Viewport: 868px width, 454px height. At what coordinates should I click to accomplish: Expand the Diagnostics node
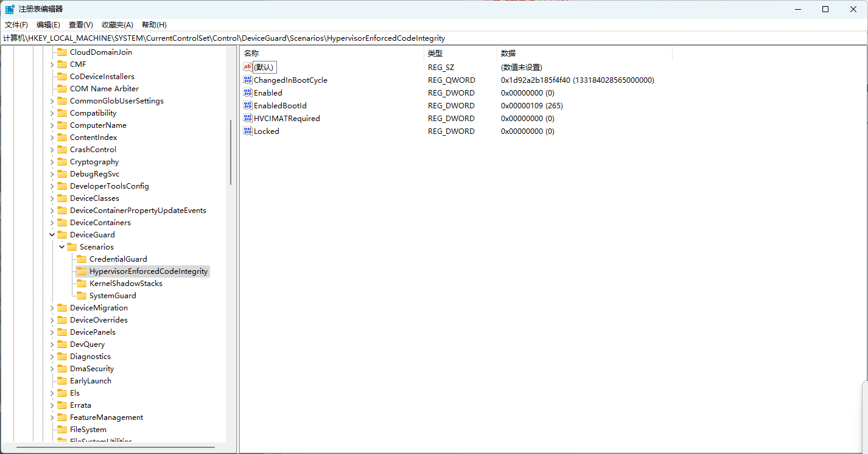click(52, 356)
